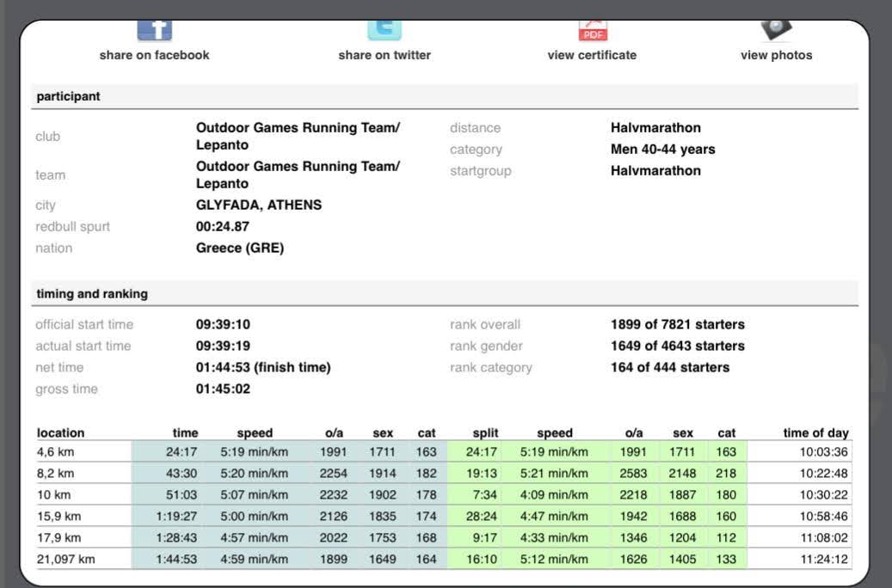Click the split cell 16:10
The width and height of the screenshot is (892, 588).
(482, 559)
